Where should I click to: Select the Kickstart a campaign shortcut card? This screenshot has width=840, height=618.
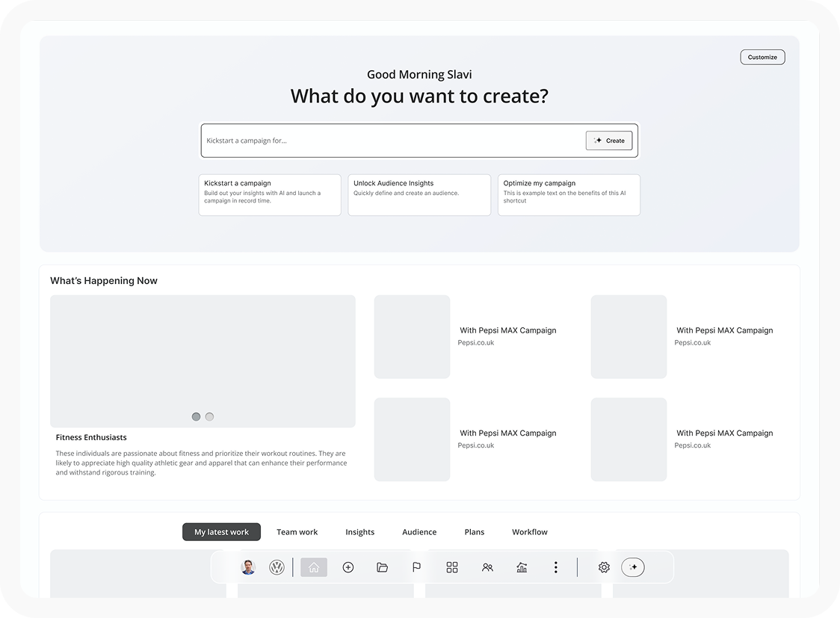270,195
